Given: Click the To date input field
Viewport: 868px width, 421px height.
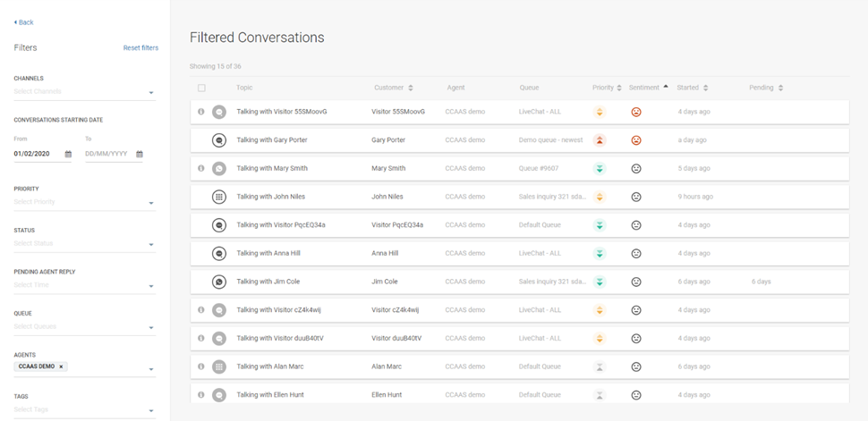Looking at the screenshot, I should (x=107, y=154).
